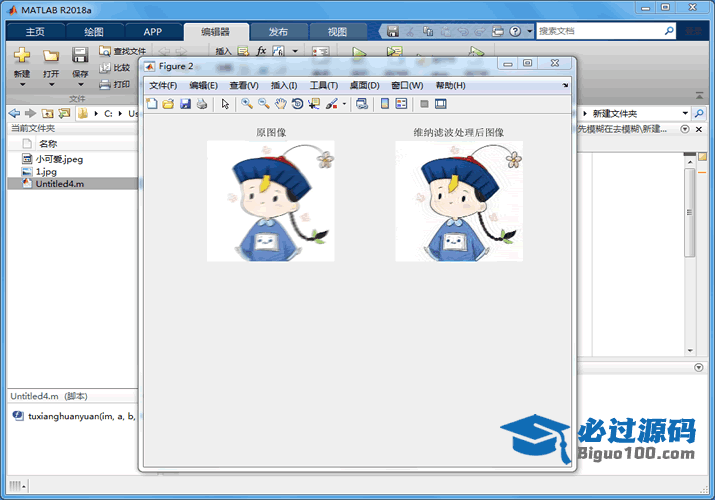The width and height of the screenshot is (715, 500).
Task: Go up one folder level icon
Action: click(x=47, y=113)
